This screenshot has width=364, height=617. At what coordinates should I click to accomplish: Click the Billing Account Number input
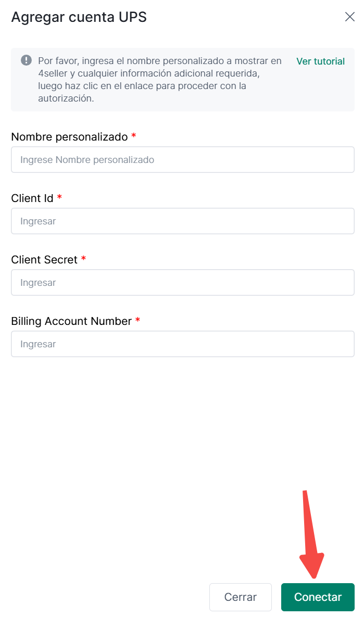tap(182, 344)
